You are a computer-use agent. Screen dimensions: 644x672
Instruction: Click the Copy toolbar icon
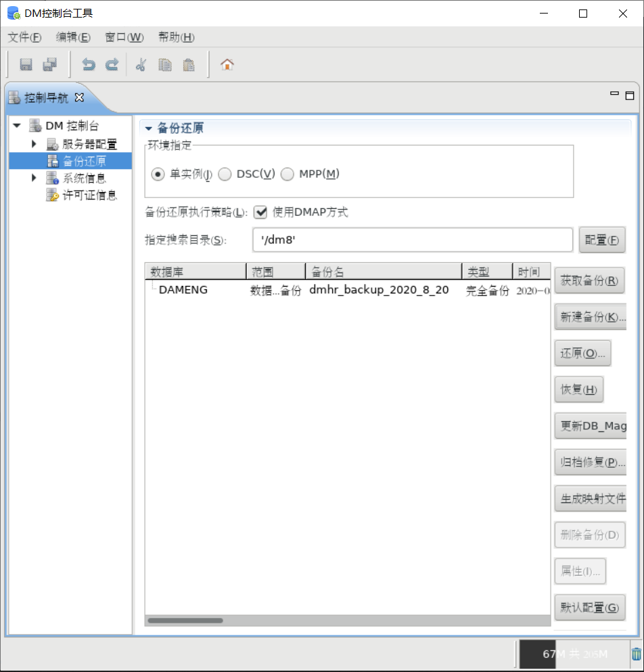(x=165, y=65)
